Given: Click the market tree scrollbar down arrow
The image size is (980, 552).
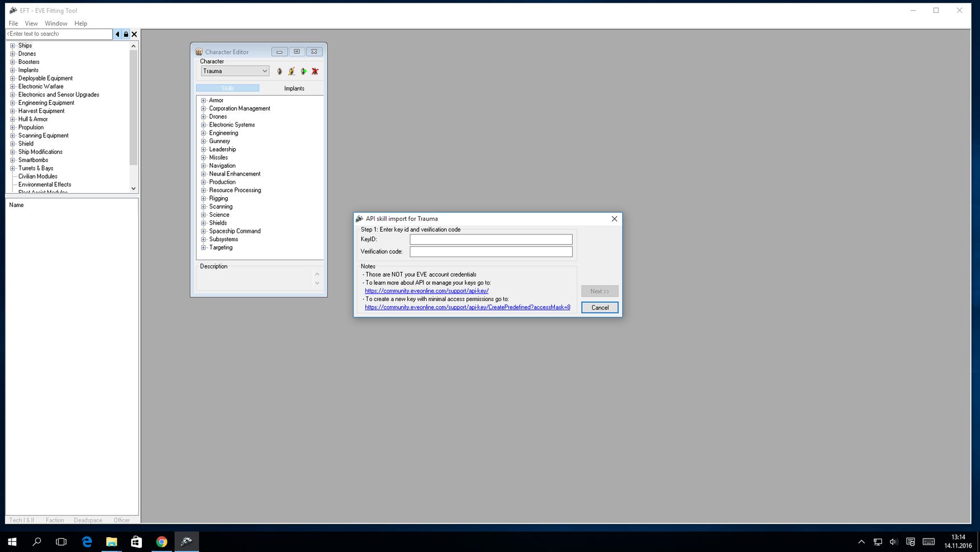Looking at the screenshot, I should 133,189.
